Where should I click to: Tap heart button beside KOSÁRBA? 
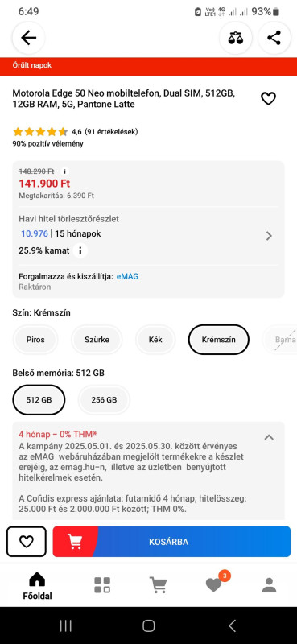point(27,542)
